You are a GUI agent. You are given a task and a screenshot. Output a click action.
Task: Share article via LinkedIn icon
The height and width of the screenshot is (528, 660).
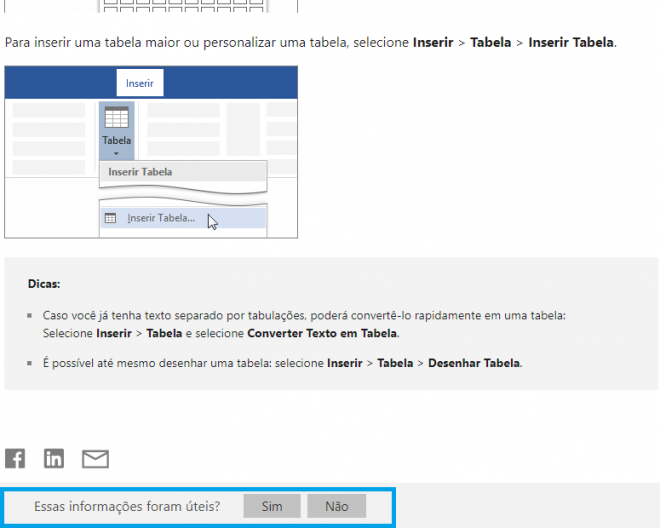tap(54, 459)
